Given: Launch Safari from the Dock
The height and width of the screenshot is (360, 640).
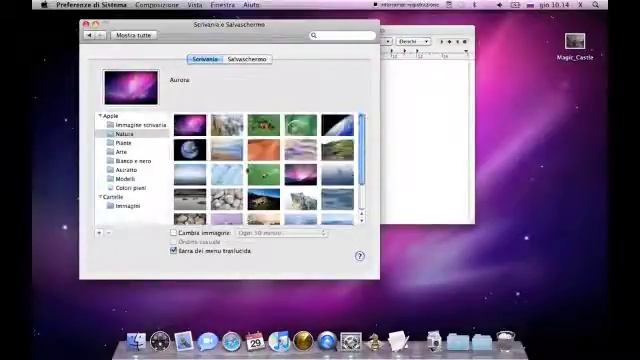Looking at the screenshot, I should [231, 341].
